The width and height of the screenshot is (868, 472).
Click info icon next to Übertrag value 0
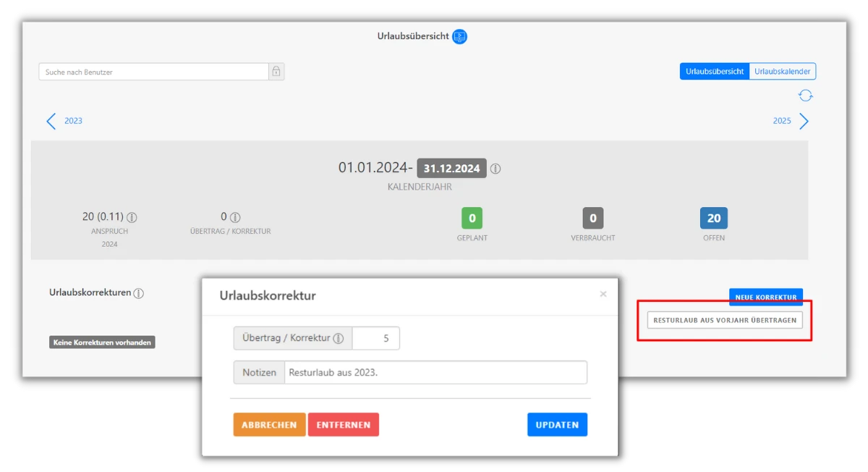pyautogui.click(x=235, y=217)
